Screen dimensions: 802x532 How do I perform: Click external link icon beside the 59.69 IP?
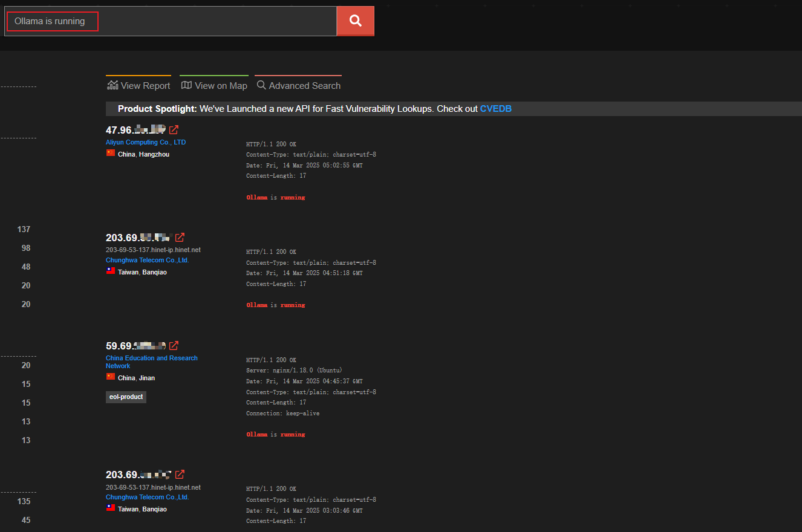[174, 346]
